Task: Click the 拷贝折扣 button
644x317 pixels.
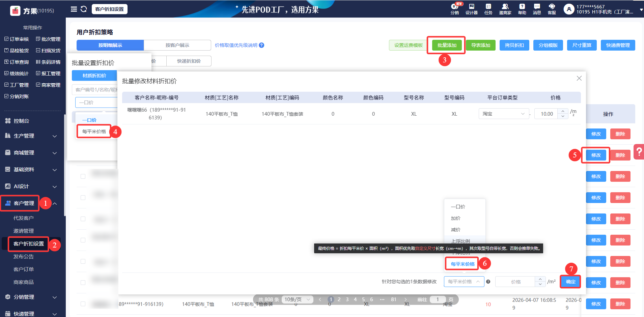Action: (x=514, y=45)
